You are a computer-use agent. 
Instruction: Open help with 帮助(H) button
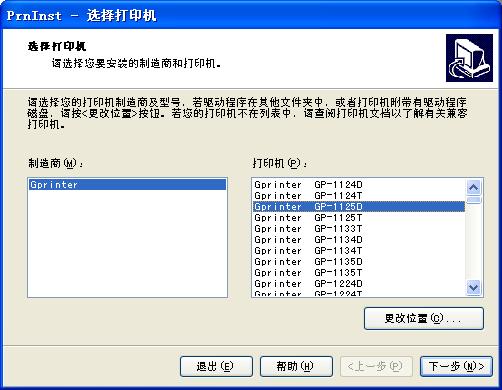pyautogui.click(x=296, y=366)
